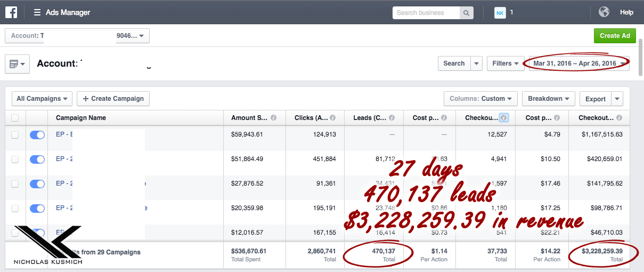Screen dimensions: 644x272
Task: Click the Create Campaign button
Action: click(x=113, y=99)
